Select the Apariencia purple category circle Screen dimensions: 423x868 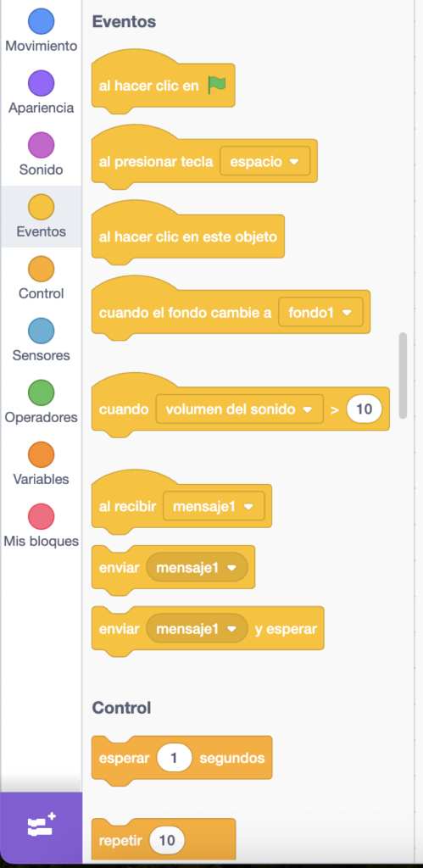coord(41,84)
